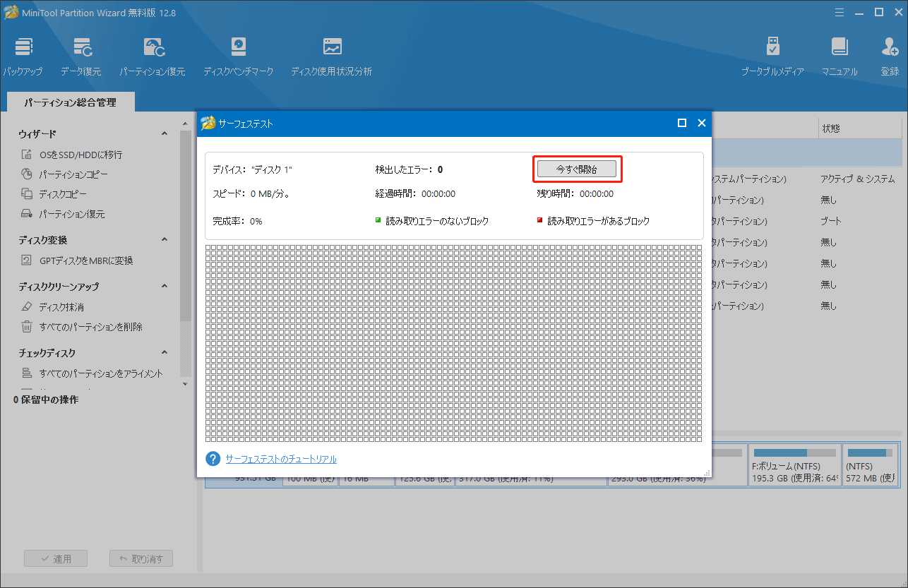This screenshot has width=908, height=588.
Task: Click the 登録 register icon
Action: point(890,56)
